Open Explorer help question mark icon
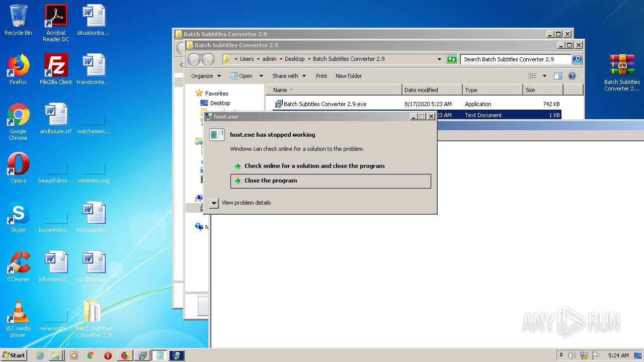 click(572, 76)
